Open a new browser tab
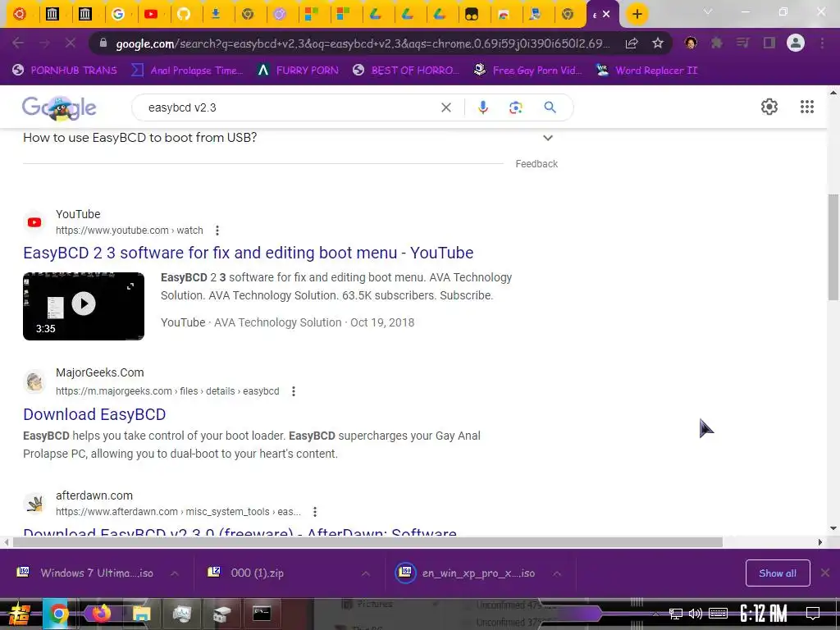Screen dimensions: 840x630 point(637,15)
